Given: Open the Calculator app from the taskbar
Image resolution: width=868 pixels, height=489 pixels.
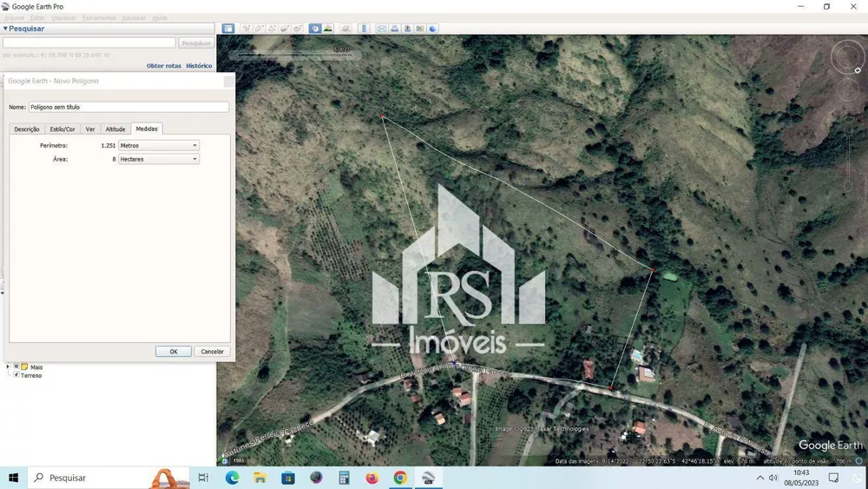Looking at the screenshot, I should coord(344,478).
